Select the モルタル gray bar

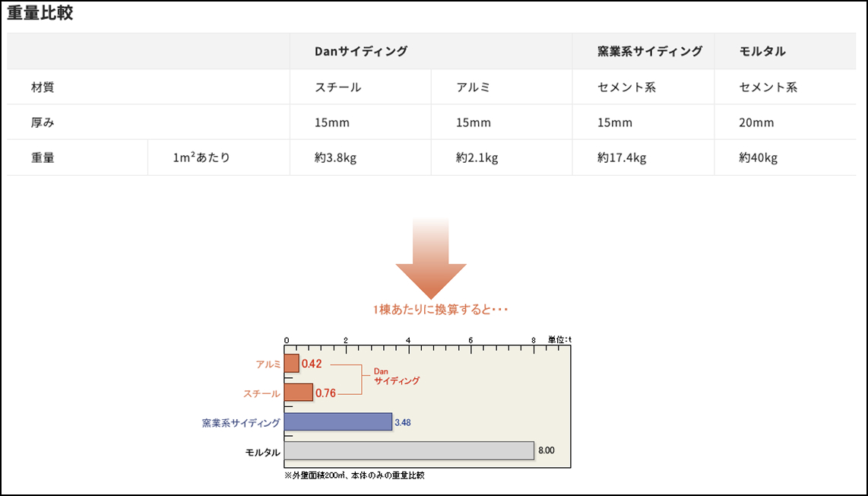coord(409,450)
